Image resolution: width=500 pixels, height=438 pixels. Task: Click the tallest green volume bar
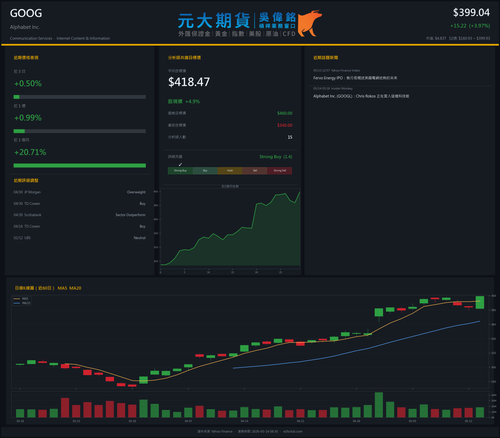pyautogui.click(x=379, y=405)
